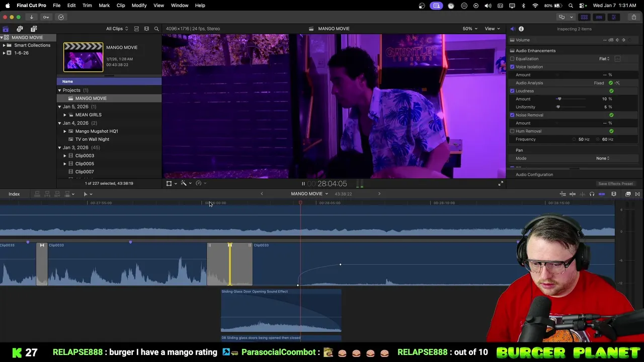This screenshot has width=644, height=362.
Task: Uncheck the Loudness checkbox
Action: click(512, 91)
